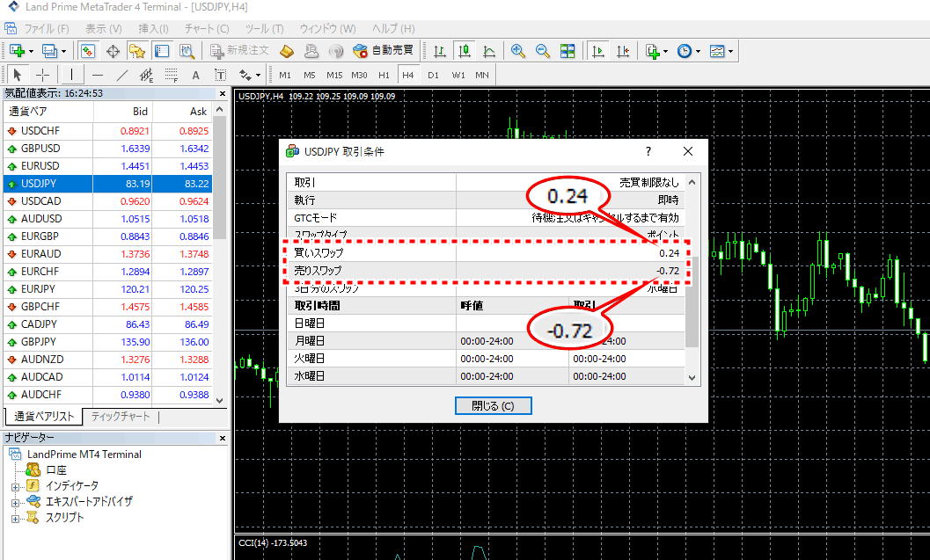Open the Strategy Tester icon
930x560 pixels.
[x=187, y=51]
